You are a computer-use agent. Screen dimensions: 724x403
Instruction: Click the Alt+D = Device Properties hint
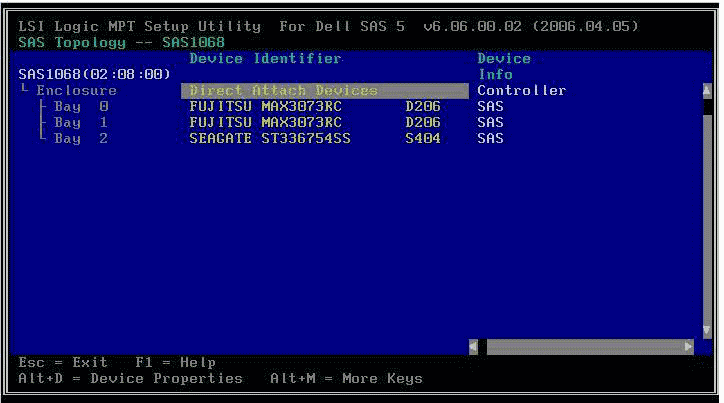(131, 379)
